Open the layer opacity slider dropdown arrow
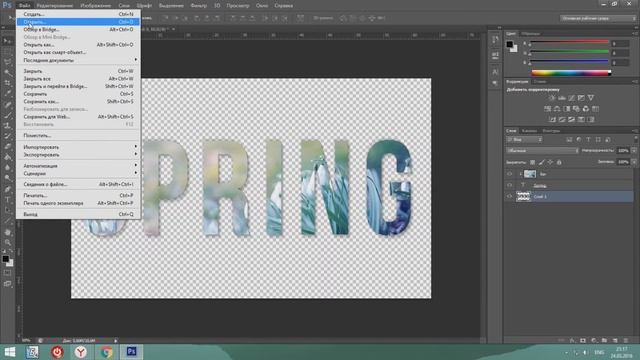The width and height of the screenshot is (640, 360). coord(634,151)
